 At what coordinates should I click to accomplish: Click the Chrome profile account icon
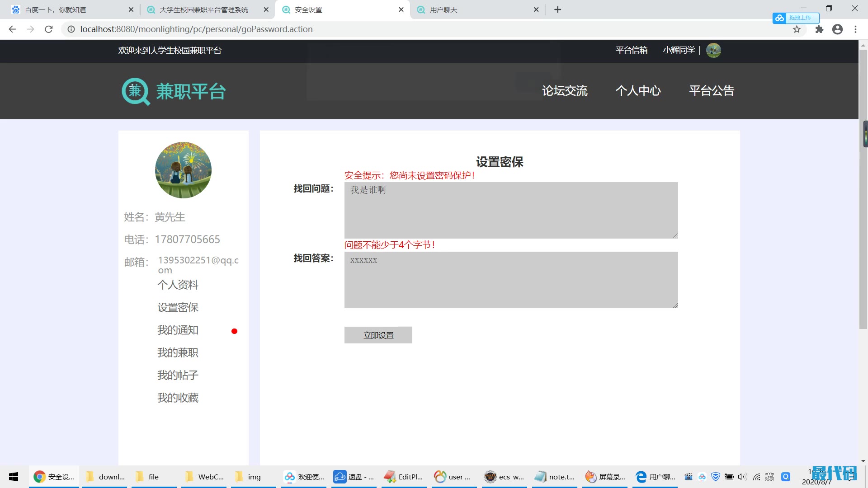coord(837,29)
